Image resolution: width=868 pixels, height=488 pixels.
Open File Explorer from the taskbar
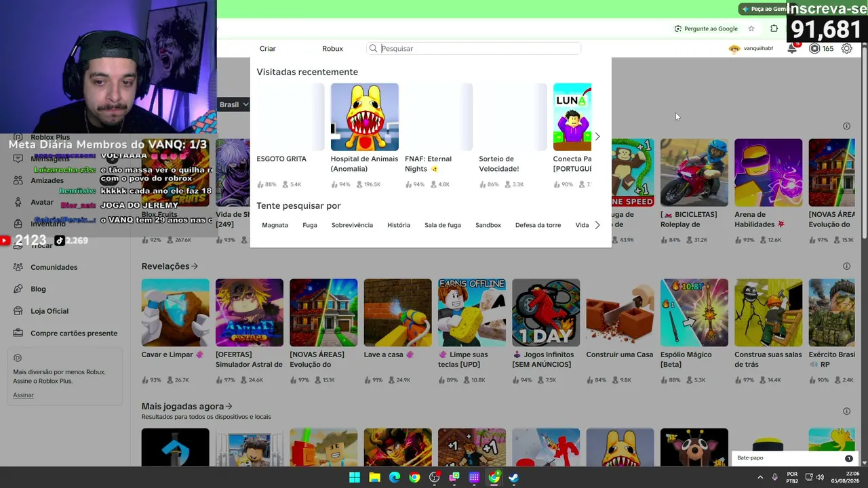(374, 477)
